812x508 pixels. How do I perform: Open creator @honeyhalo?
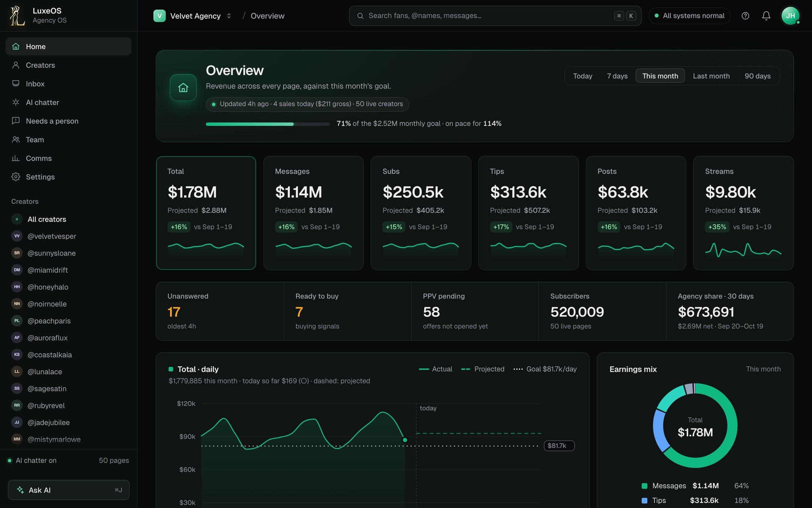tap(69, 287)
